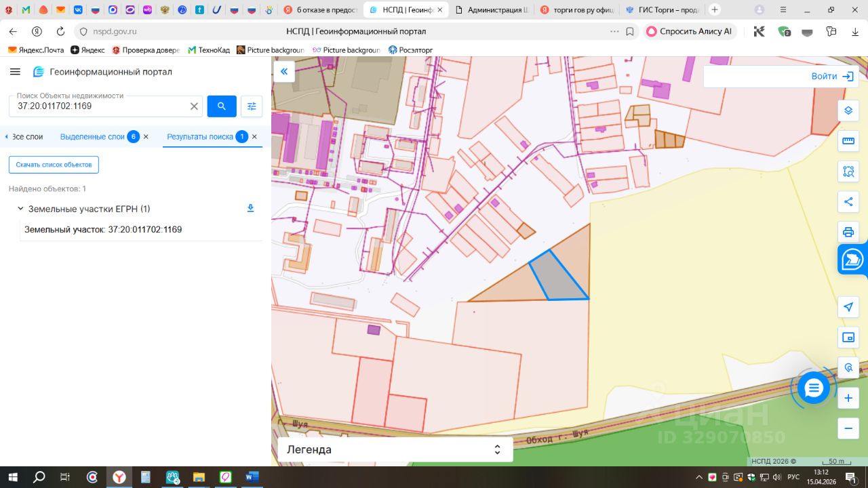The height and width of the screenshot is (488, 868).
Task: Share the current map view
Action: 848,201
